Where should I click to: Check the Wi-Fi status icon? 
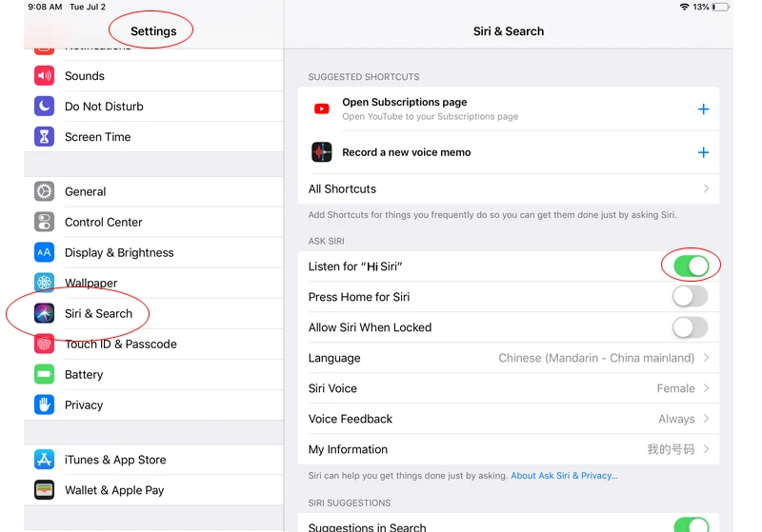[684, 7]
